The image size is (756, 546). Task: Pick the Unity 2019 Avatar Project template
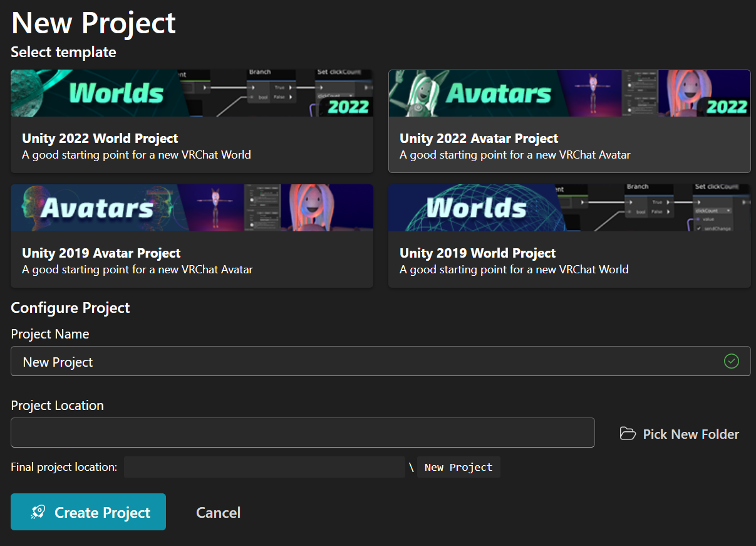click(x=192, y=236)
